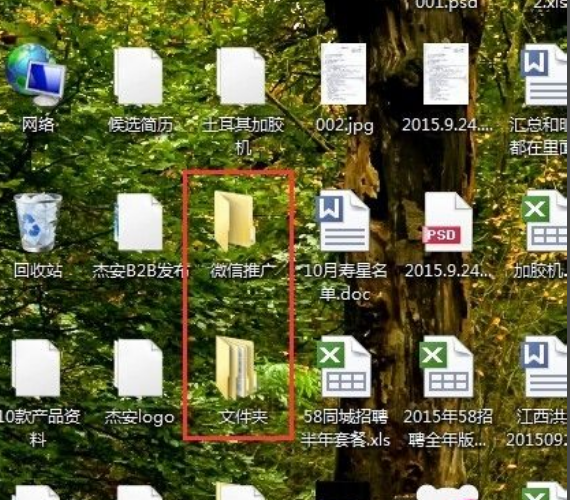Open the 58同城招聘半年套餐.xls spreadsheet
This screenshot has height=500, width=570.
[344, 367]
